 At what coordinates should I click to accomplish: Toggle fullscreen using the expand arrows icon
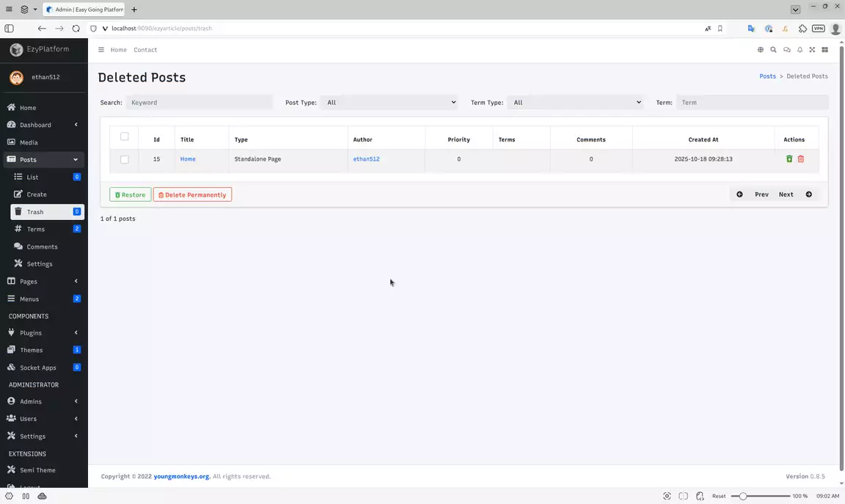tap(812, 50)
